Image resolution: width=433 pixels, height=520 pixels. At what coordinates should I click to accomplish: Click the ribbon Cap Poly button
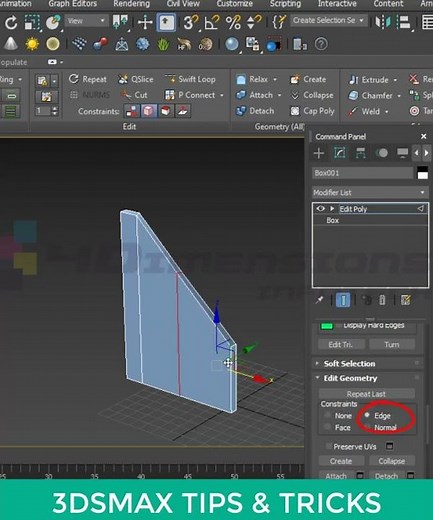[x=312, y=111]
